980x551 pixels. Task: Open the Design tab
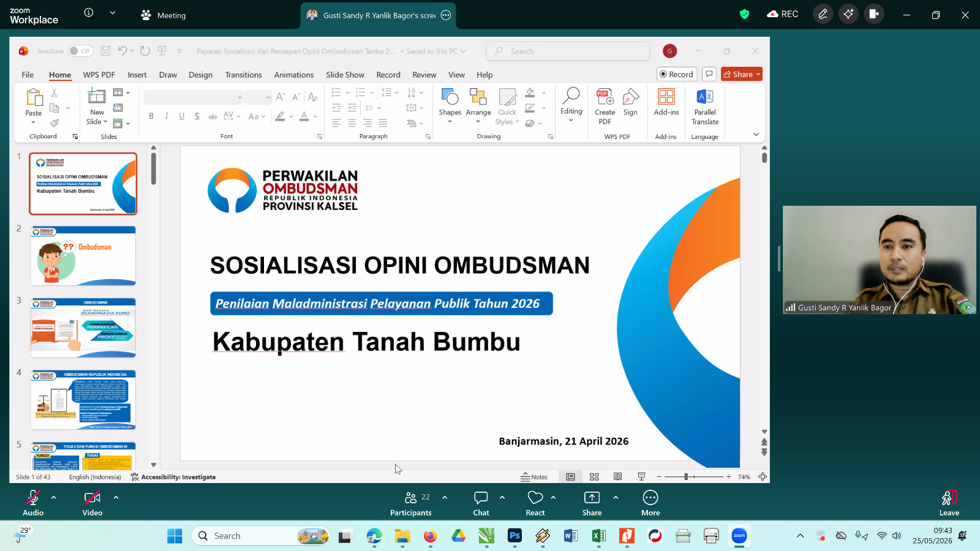[x=200, y=75]
